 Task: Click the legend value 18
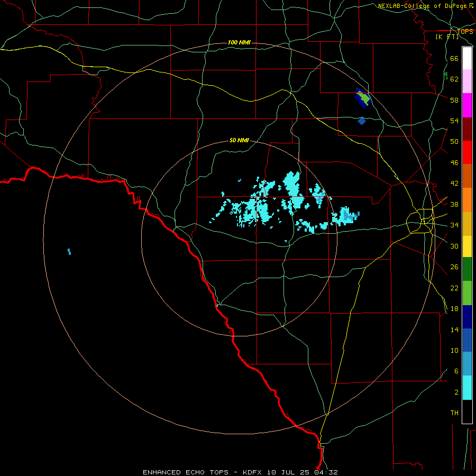tap(454, 309)
